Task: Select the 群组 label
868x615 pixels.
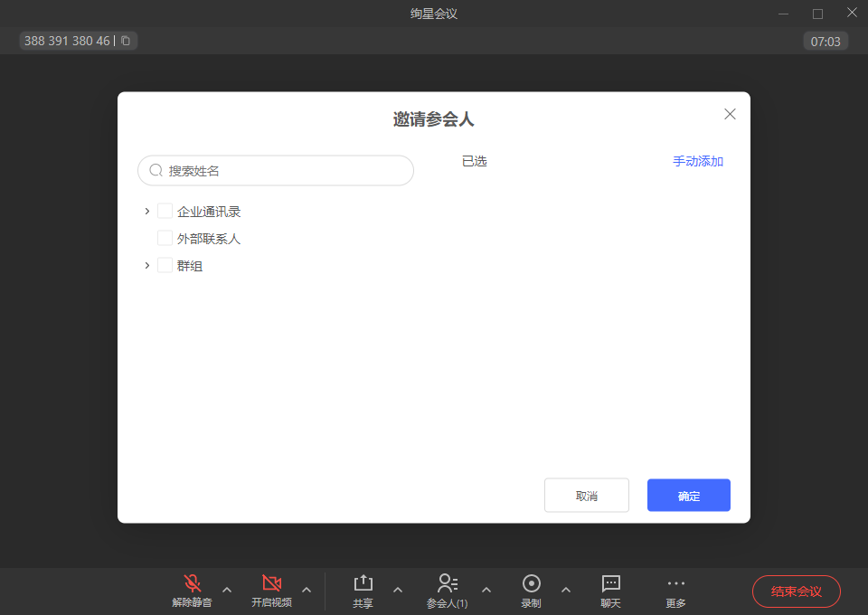Action: pyautogui.click(x=190, y=266)
